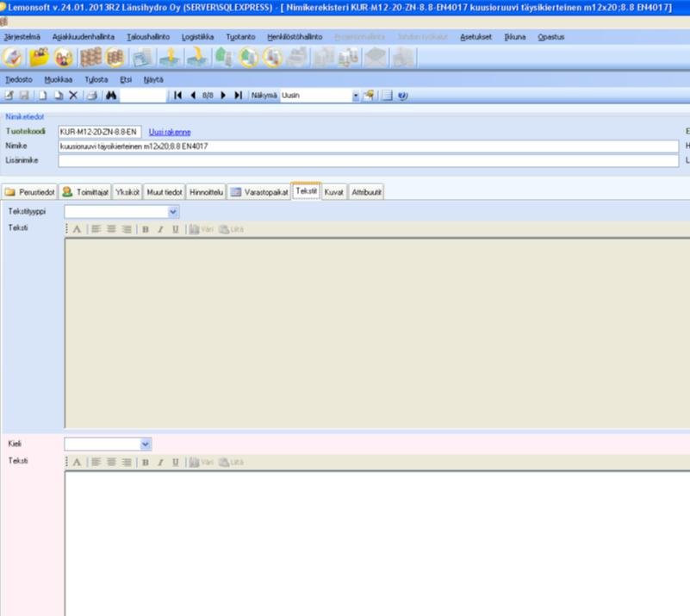Align right in the Kieli text toolbar
This screenshot has height=616, width=690.
pyautogui.click(x=127, y=463)
